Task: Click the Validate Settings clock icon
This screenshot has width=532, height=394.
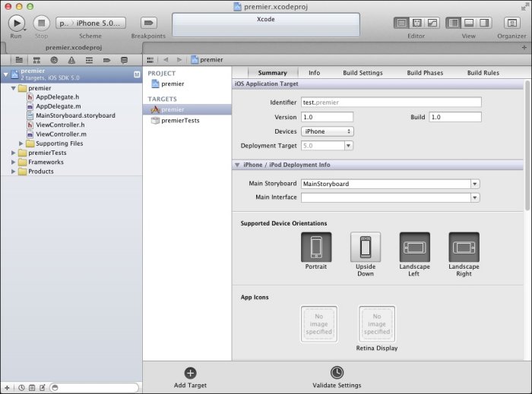Action: pyautogui.click(x=337, y=373)
